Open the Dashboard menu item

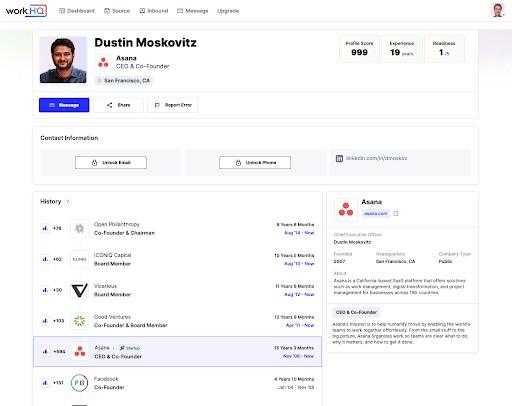[77, 11]
